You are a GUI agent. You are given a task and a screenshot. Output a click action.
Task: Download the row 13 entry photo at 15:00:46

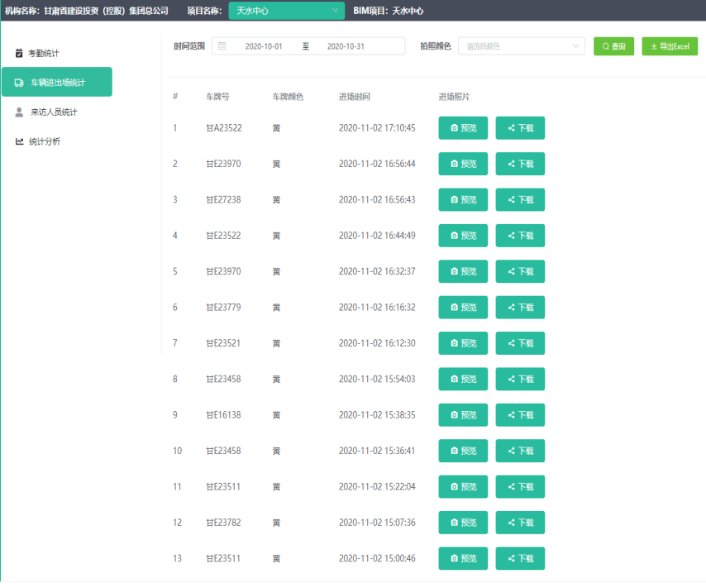coord(520,558)
